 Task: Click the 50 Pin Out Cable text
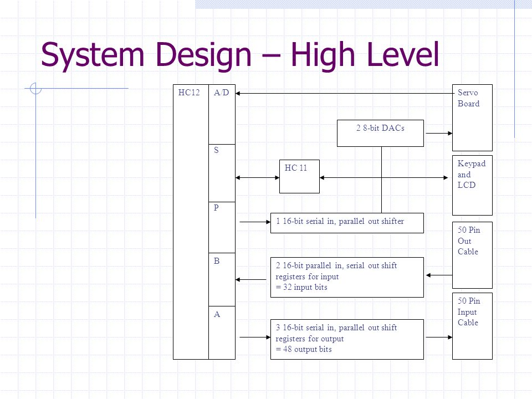click(x=469, y=241)
